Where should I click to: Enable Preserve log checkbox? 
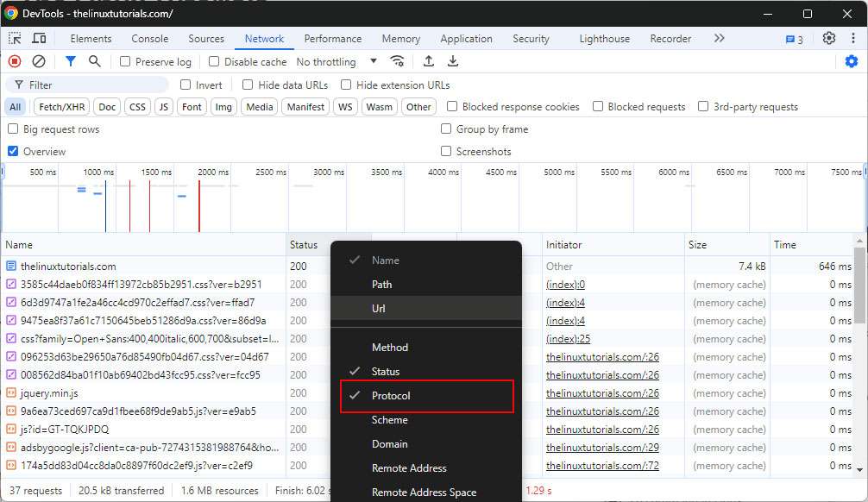[x=125, y=61]
